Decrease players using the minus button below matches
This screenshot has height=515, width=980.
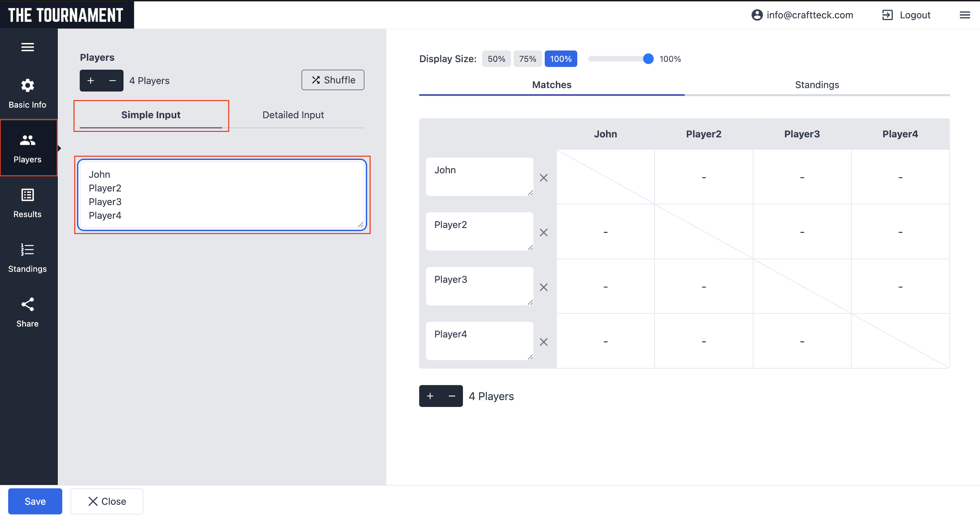click(x=451, y=396)
